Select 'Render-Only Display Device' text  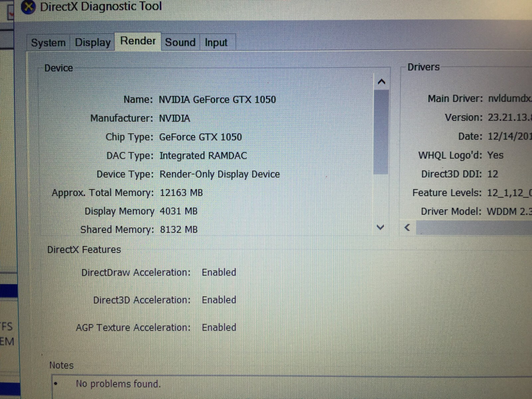pos(220,174)
